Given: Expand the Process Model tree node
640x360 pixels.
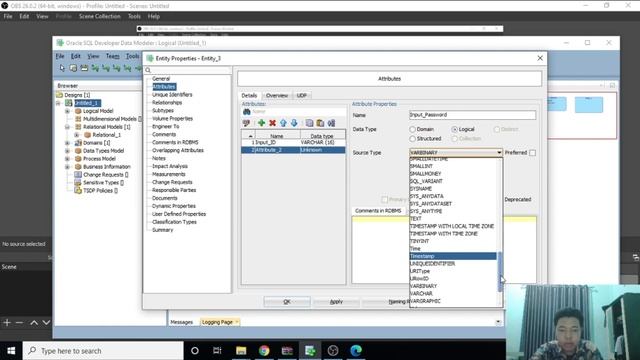Looking at the screenshot, I should click(67, 159).
